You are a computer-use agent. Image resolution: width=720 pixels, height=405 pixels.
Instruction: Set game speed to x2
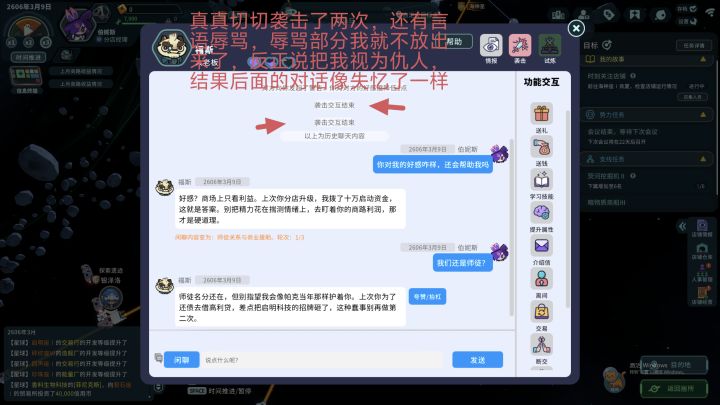point(28,42)
